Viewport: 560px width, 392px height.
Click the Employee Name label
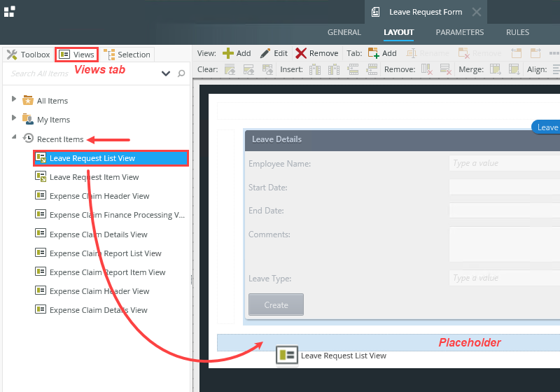click(x=279, y=164)
